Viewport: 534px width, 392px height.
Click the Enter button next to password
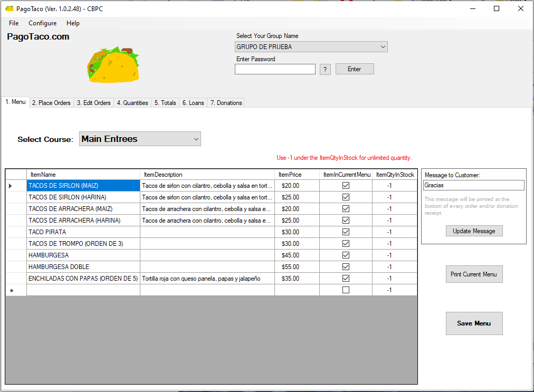click(x=355, y=69)
